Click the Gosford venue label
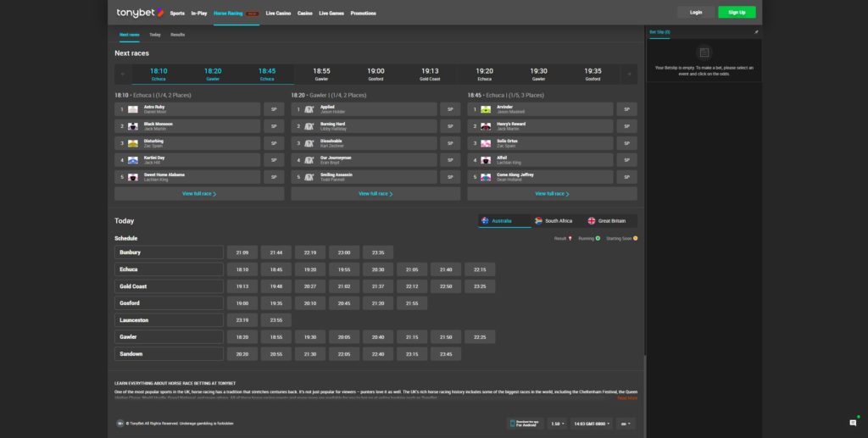Screen dimensions: 868x438 [x=169, y=303]
